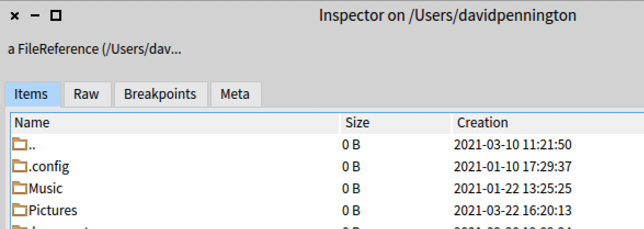644x229 pixels.
Task: Select the '..' parent directory entry
Action: click(33, 145)
